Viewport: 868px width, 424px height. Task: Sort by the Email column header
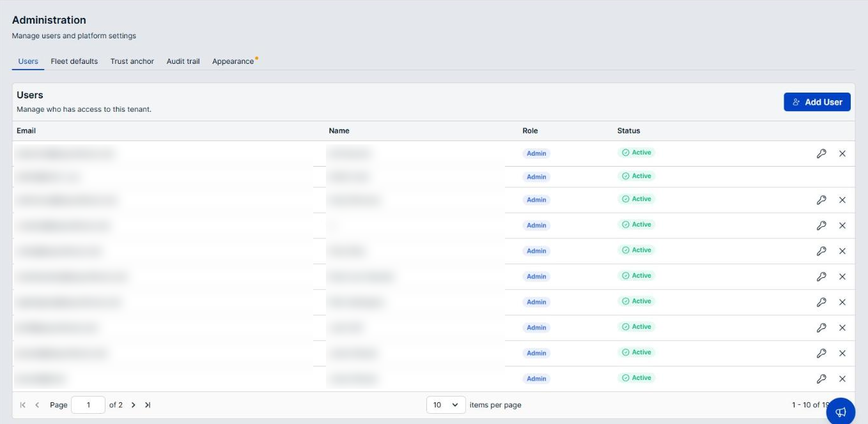point(26,131)
